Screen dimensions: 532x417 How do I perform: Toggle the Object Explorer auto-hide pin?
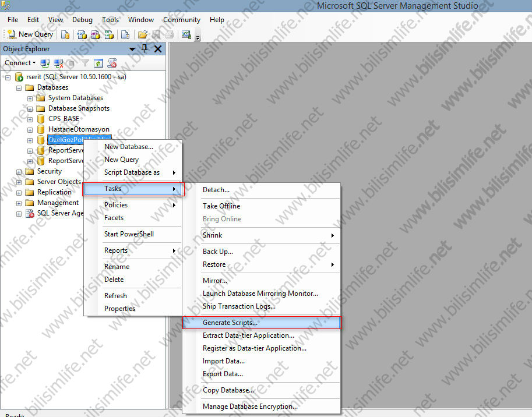(145, 49)
